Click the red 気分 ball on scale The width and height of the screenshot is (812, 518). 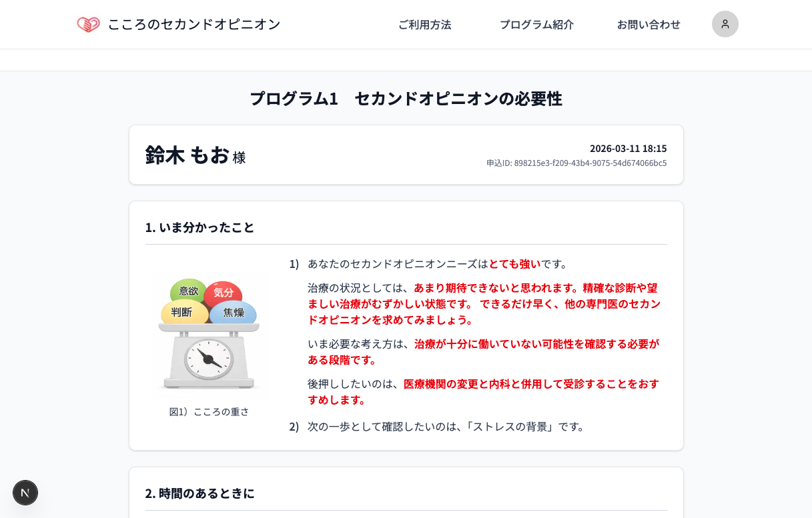(x=224, y=293)
